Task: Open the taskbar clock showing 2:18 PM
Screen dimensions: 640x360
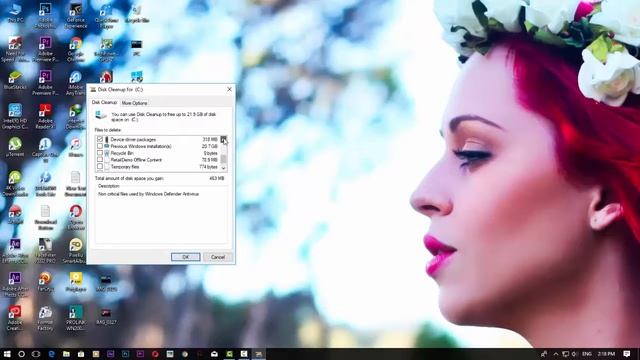Action: [x=606, y=354]
